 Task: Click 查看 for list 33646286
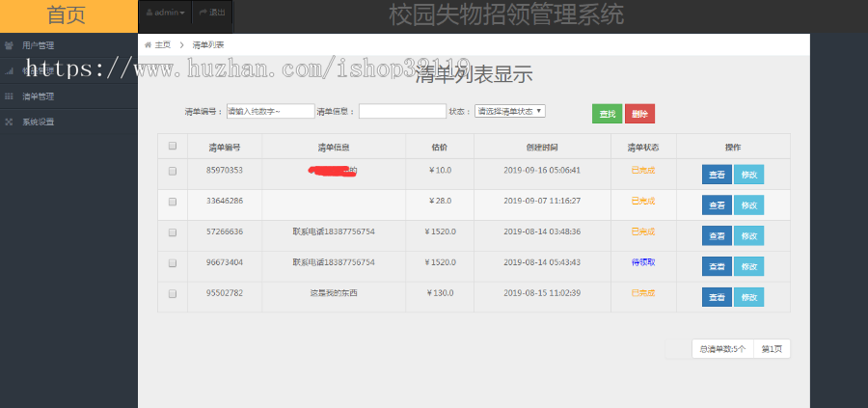coord(717,204)
